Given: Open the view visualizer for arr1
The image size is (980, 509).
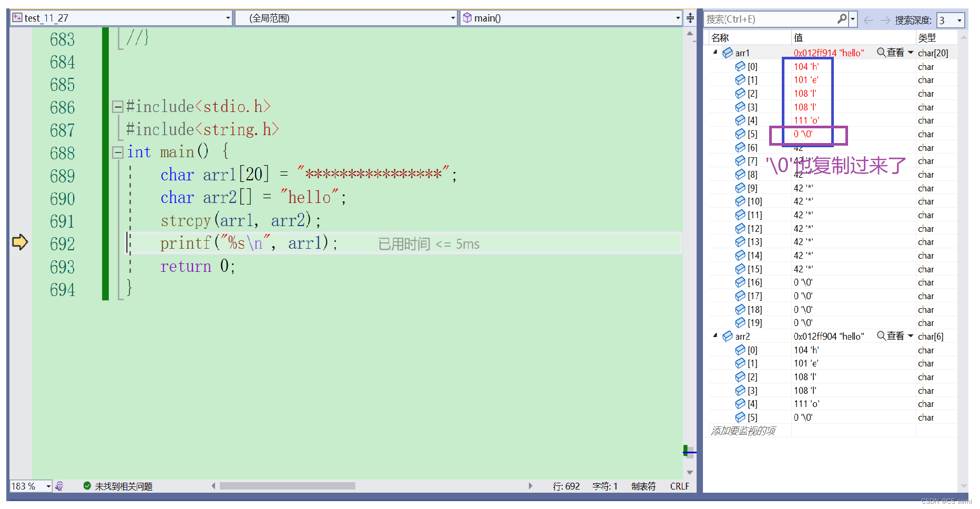Looking at the screenshot, I should 891,53.
